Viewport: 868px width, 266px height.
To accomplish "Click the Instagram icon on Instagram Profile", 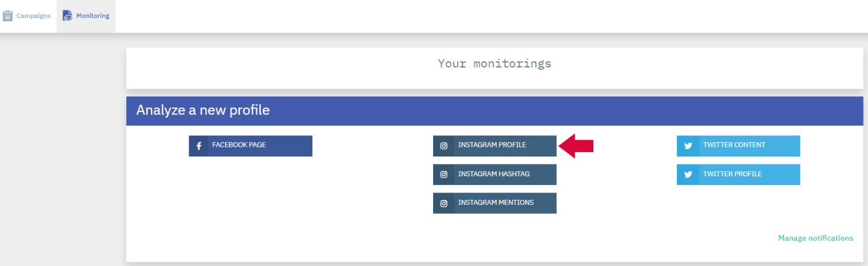I will pos(444,146).
